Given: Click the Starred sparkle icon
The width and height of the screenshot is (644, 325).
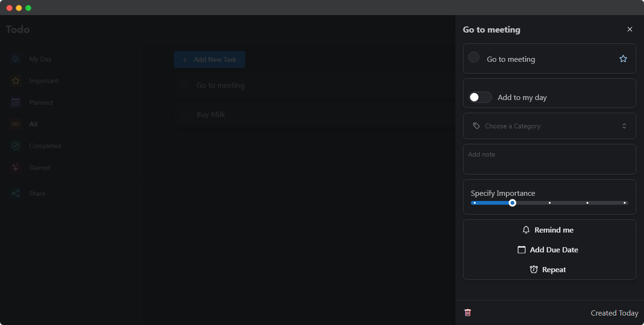Looking at the screenshot, I should (16, 167).
